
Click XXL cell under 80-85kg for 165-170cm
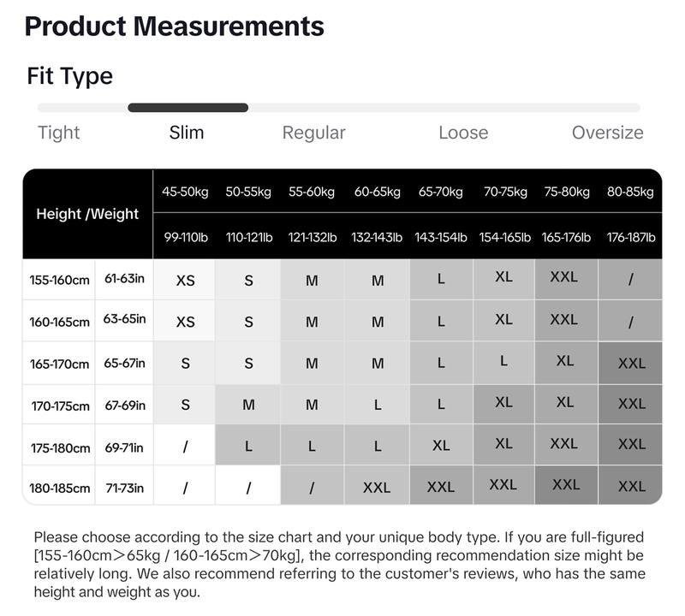631,363
